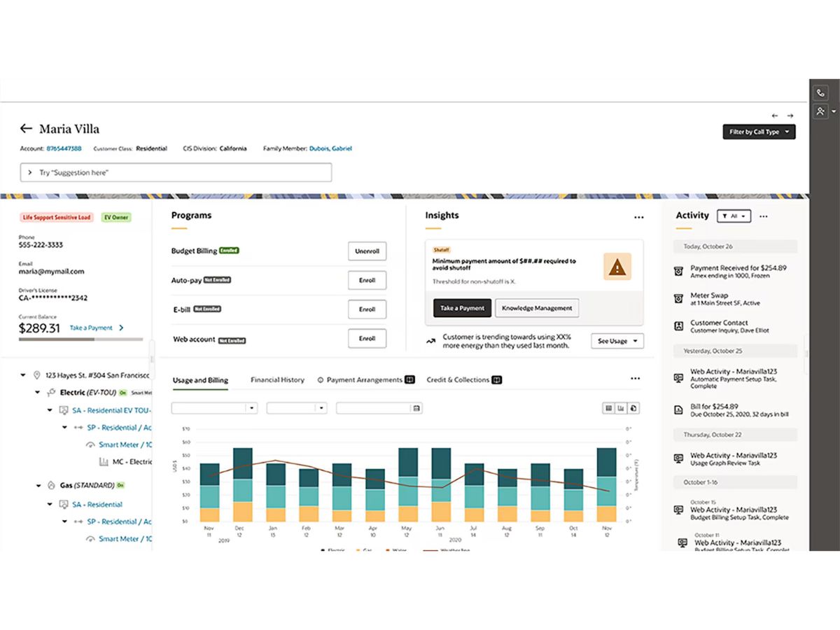Click the agent person icon in the right sidebar
840x630 pixels.
(820, 111)
